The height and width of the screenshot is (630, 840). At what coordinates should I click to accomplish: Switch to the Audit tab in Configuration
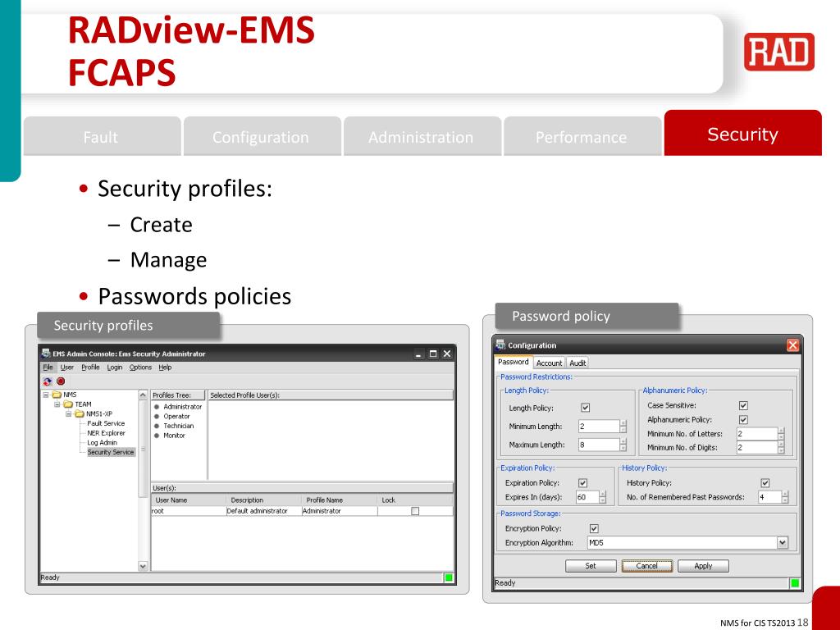coord(577,363)
